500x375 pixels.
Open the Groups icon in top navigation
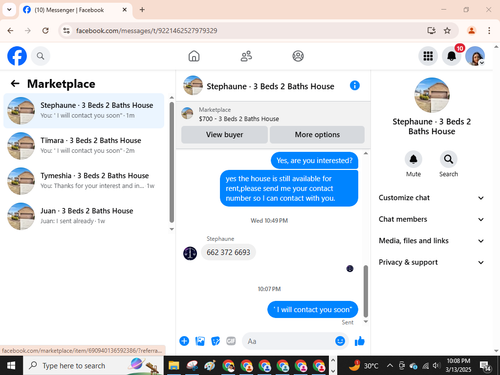298,56
